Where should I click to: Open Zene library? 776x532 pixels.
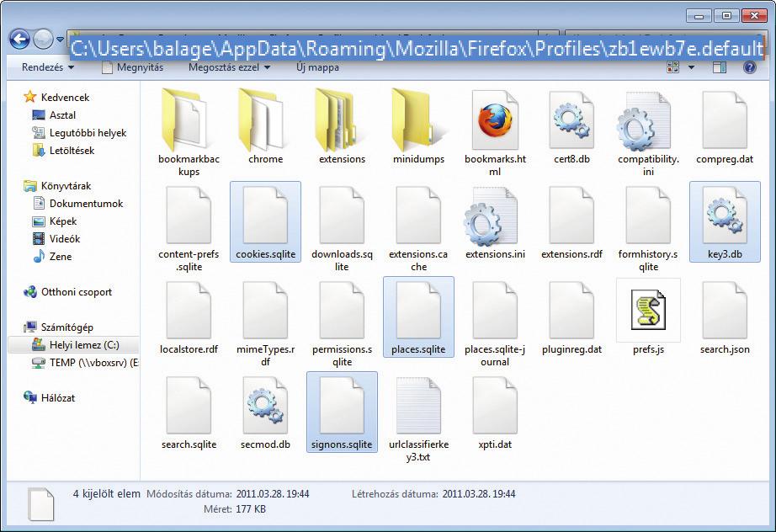[x=52, y=257]
